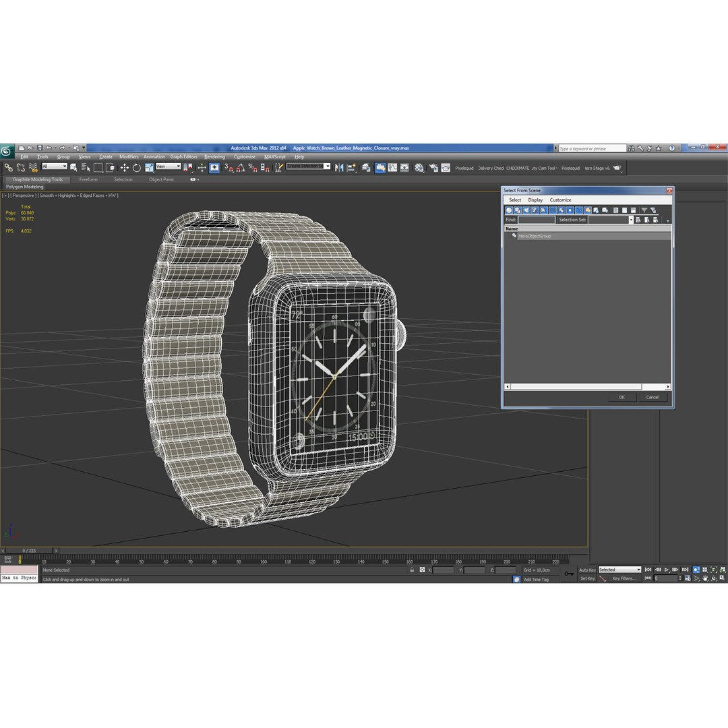This screenshot has width=728, height=728.
Task: Open the Help icon dropdown arrow
Action: [678, 148]
